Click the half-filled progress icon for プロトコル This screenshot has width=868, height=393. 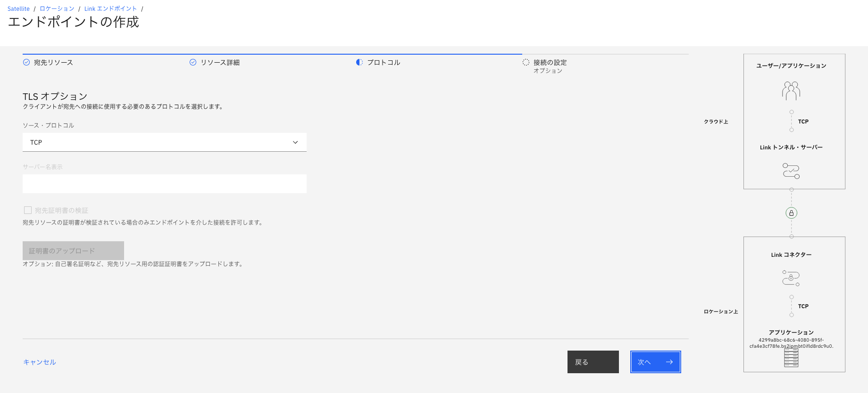tap(359, 62)
